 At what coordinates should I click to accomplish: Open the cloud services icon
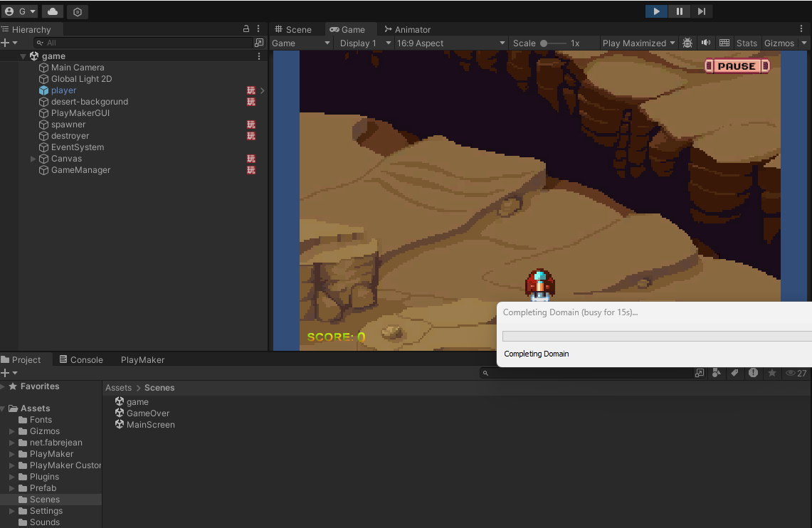[x=53, y=11]
